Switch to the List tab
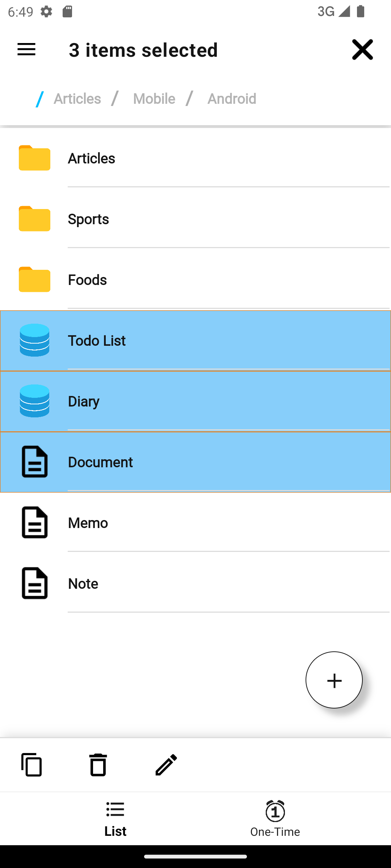 (115, 819)
